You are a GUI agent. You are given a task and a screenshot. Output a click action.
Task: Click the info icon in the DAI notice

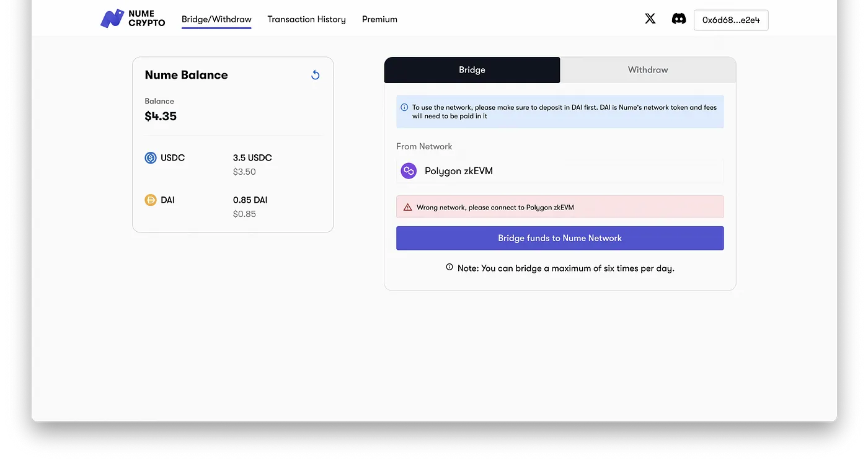[404, 107]
